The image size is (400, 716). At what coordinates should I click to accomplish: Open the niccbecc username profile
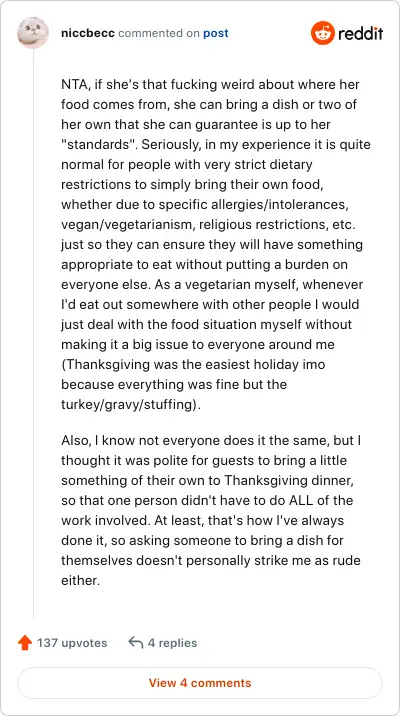[88, 33]
